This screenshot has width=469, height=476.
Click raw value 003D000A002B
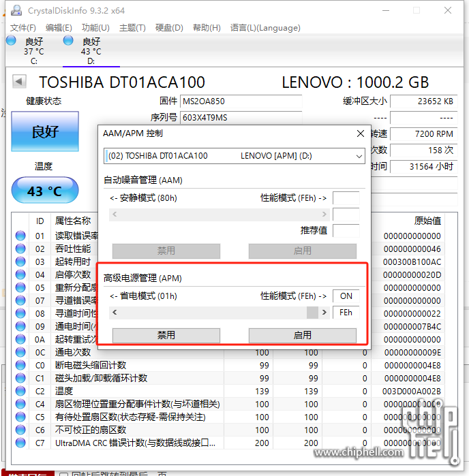[412, 391]
